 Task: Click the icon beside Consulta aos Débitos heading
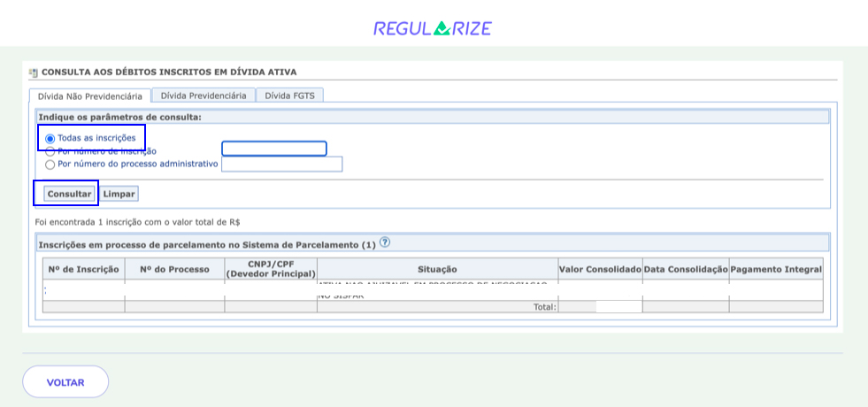point(34,73)
